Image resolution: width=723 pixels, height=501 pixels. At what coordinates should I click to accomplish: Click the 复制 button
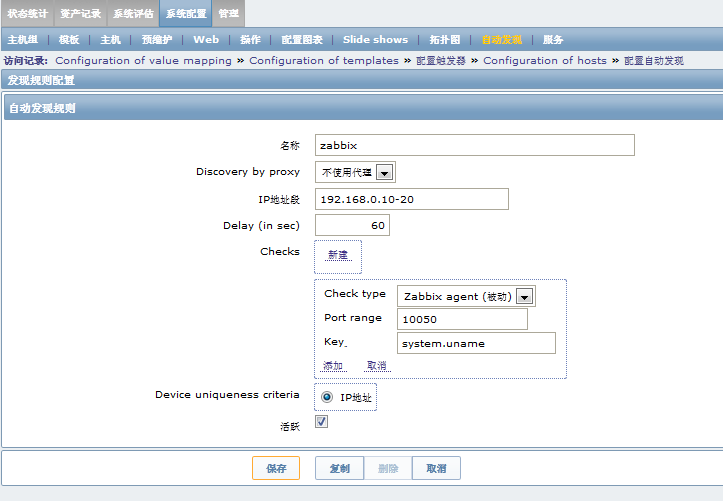pyautogui.click(x=340, y=468)
